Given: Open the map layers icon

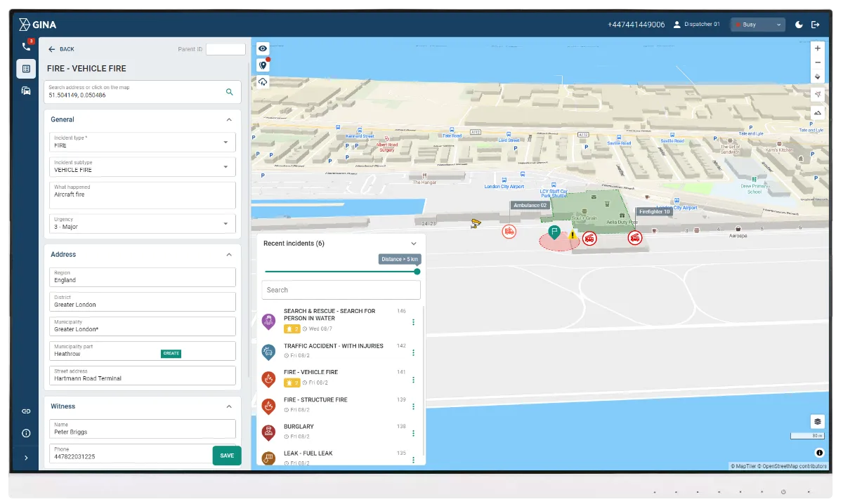Looking at the screenshot, I should tap(817, 421).
